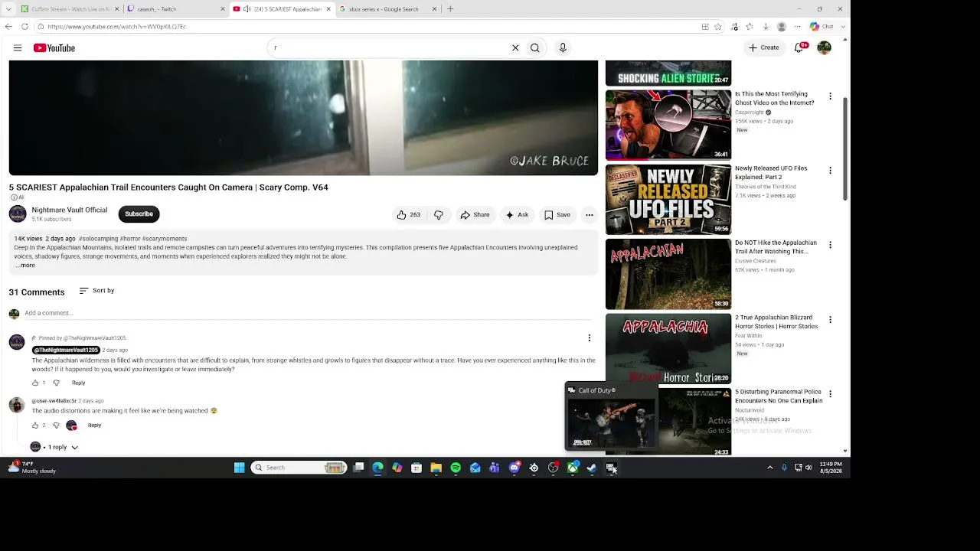
Task: Open browser downloads arrow icon
Action: tap(766, 27)
